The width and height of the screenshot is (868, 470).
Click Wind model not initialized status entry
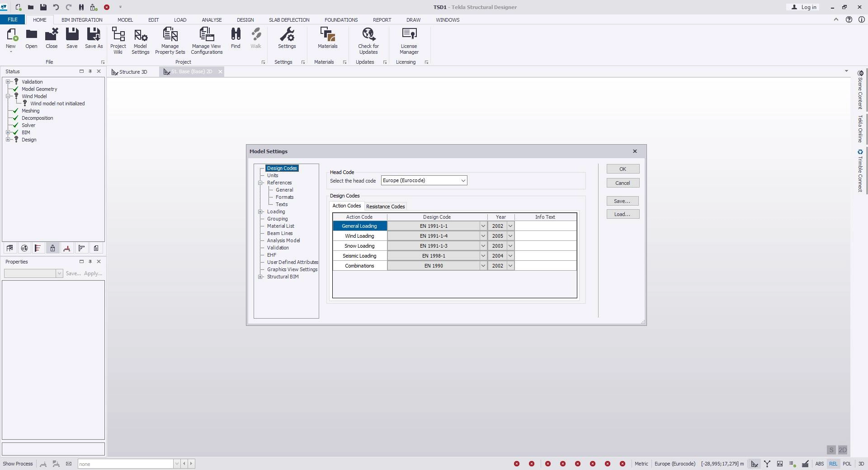pos(57,103)
